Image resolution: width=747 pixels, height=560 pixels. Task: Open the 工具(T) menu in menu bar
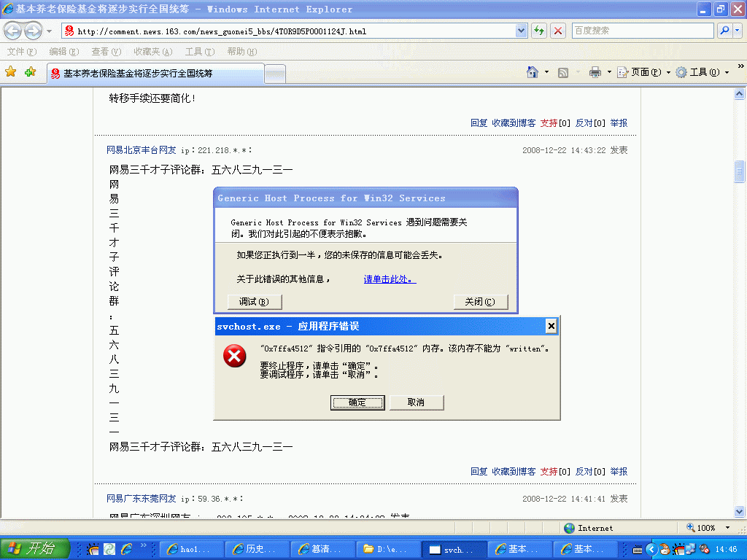(200, 52)
